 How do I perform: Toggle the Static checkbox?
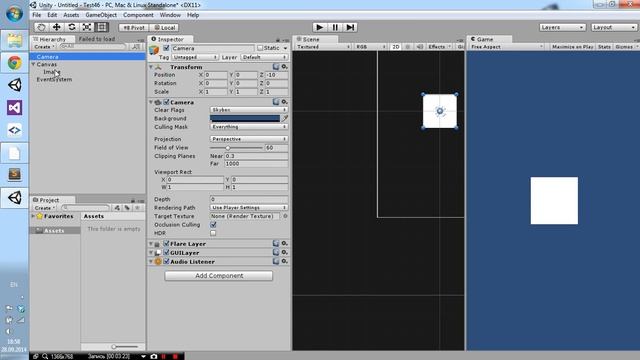(260, 48)
